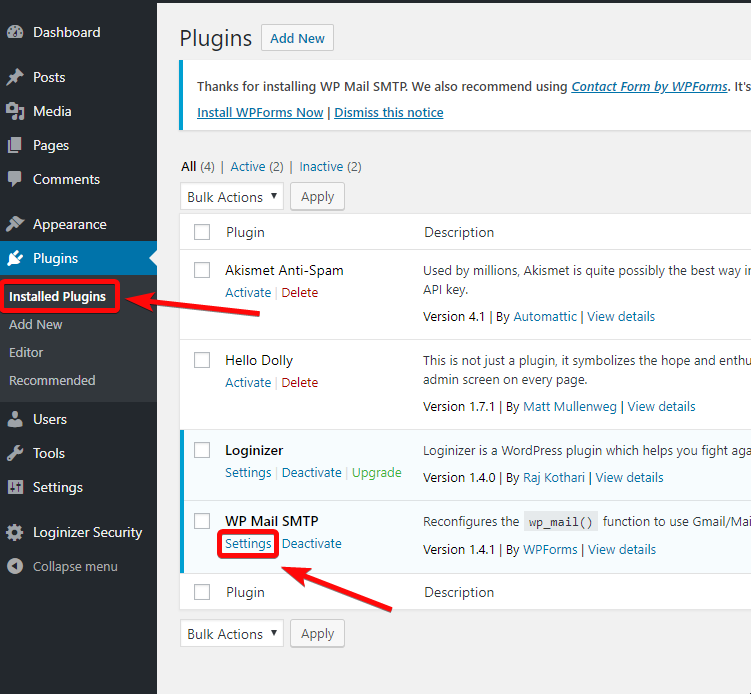Click the Collapse menu arrow icon
This screenshot has width=751, height=694.
tap(15, 566)
